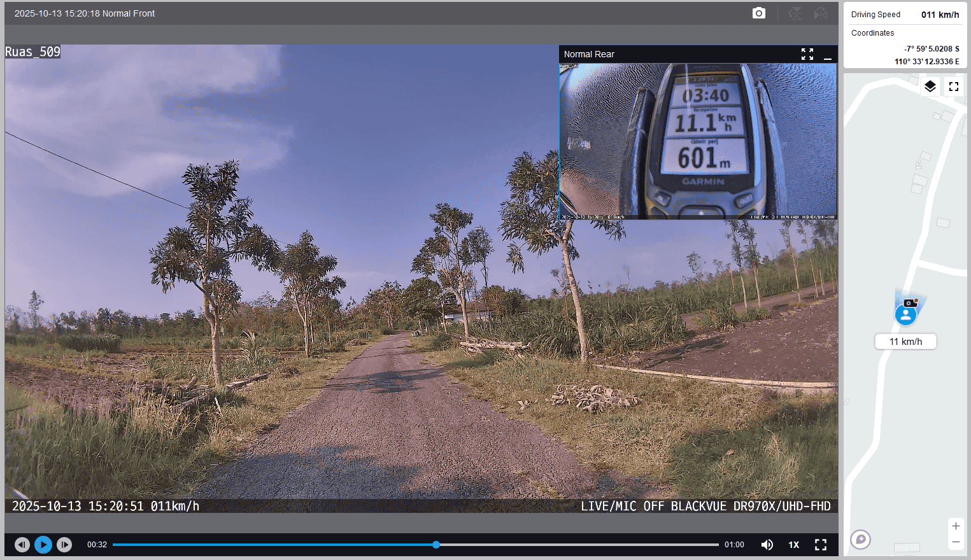Viewport: 971px width, 560px height.
Task: Minimize the Normal Rear picture-in-picture
Action: pyautogui.click(x=828, y=55)
